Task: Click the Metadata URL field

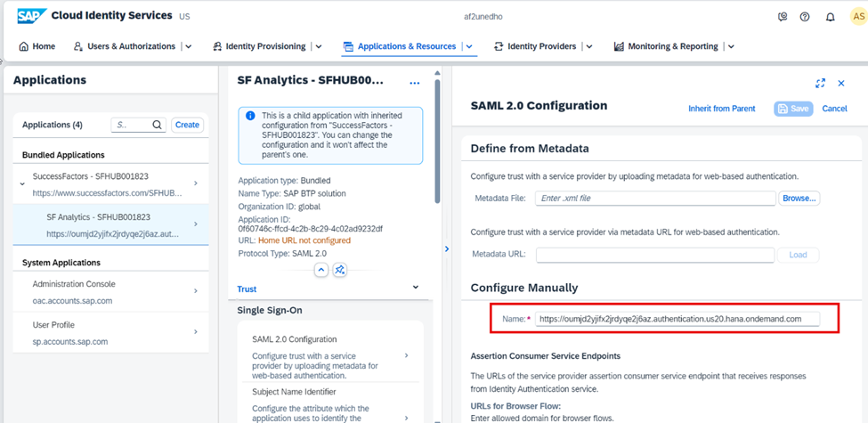Action: (x=655, y=255)
